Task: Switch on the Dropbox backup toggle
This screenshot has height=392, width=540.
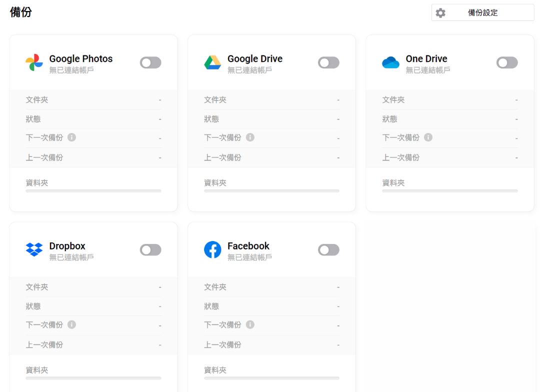Action: pyautogui.click(x=150, y=249)
